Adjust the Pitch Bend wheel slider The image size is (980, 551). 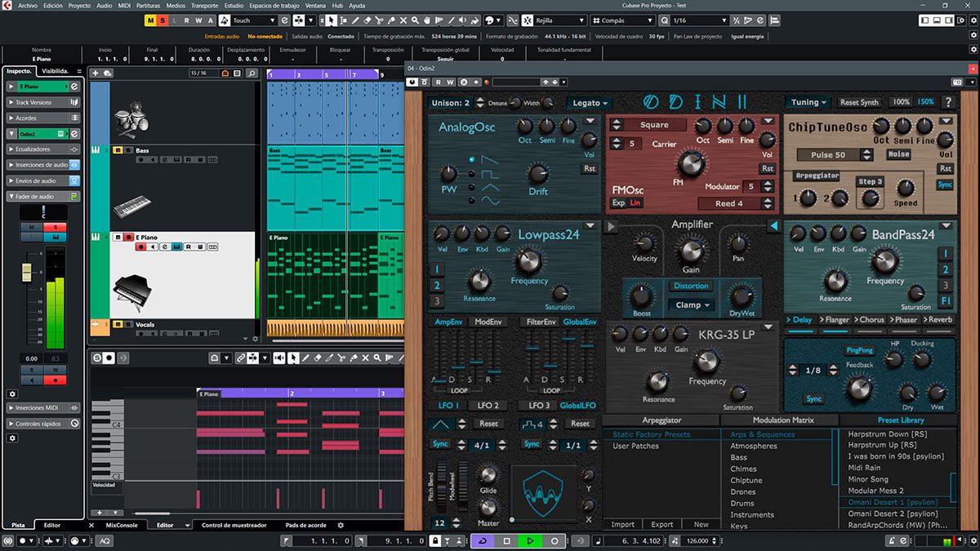[x=442, y=485]
